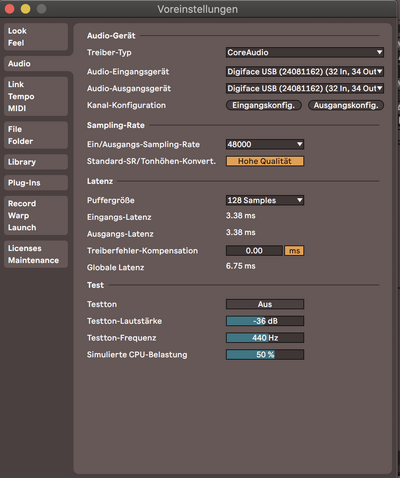This screenshot has height=478, width=400.
Task: Open the Puffergröße 128 Samples dropdown
Action: point(265,200)
